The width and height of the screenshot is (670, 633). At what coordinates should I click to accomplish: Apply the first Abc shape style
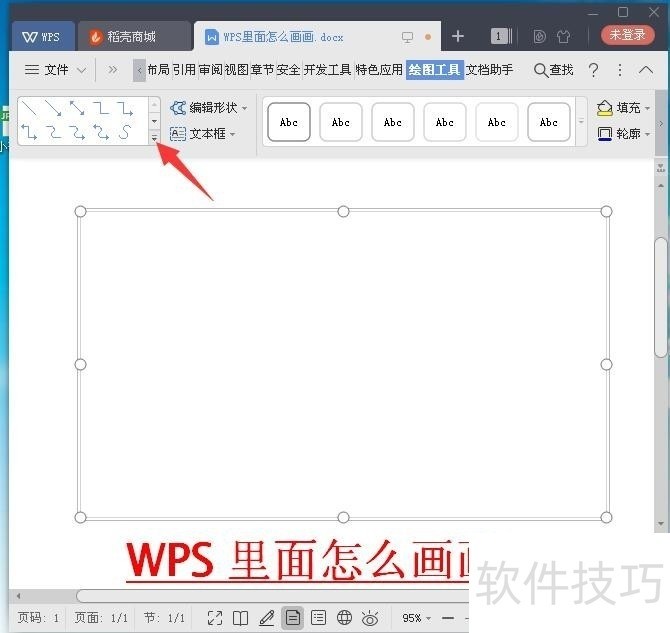pos(289,122)
